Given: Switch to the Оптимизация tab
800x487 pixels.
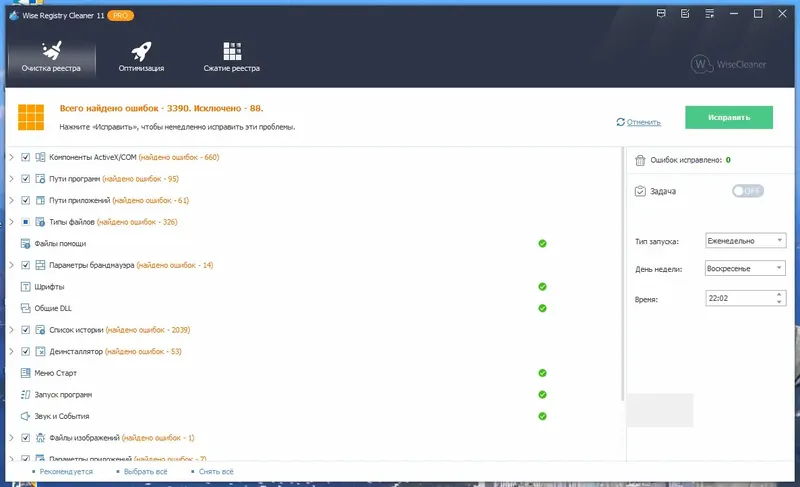Looking at the screenshot, I should coord(141,57).
